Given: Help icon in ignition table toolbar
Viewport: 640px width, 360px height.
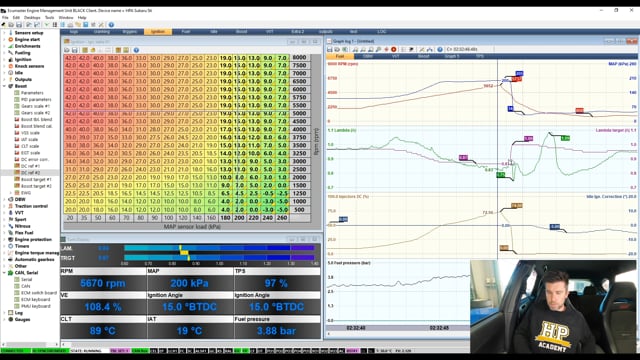Looking at the screenshot, I should point(136,50).
